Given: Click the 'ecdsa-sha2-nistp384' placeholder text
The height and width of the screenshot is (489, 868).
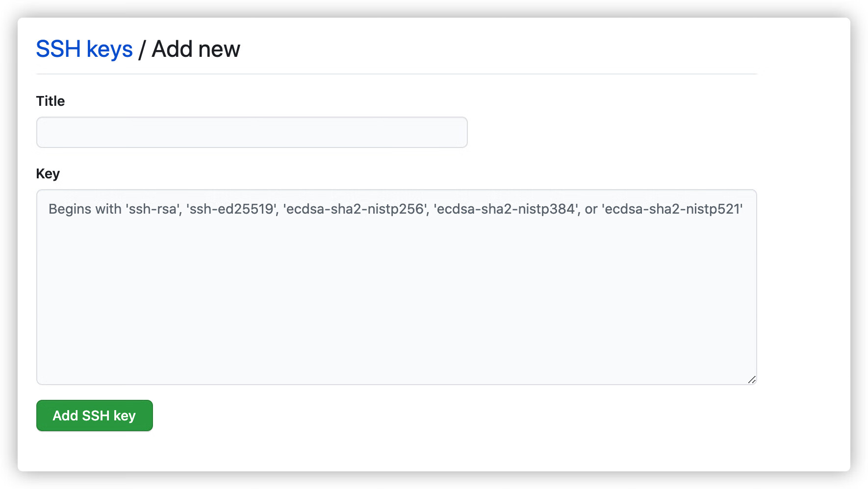Looking at the screenshot, I should [x=506, y=209].
